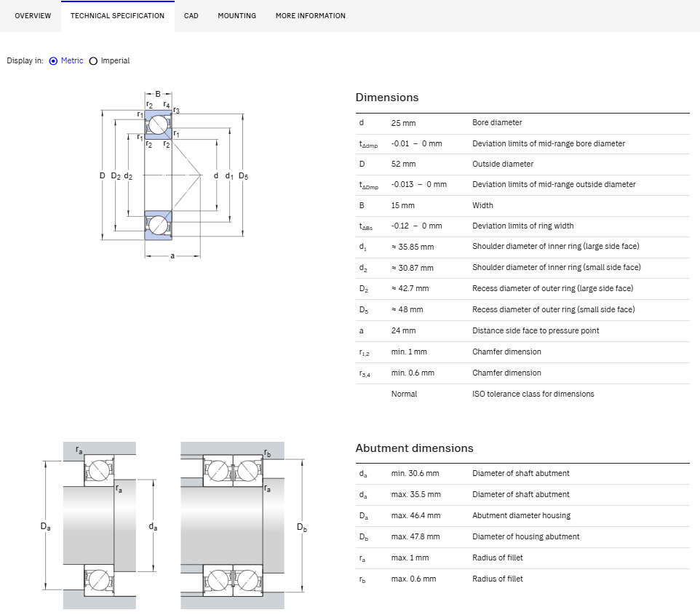Open the Mounting tab
Screen dimensions: 700x615
click(x=237, y=15)
